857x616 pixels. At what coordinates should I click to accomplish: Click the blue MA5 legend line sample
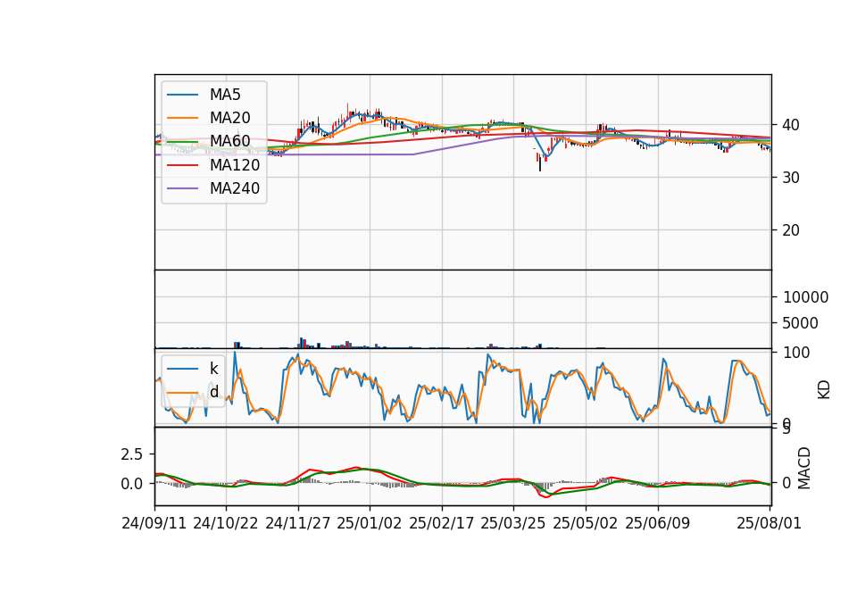point(182,95)
